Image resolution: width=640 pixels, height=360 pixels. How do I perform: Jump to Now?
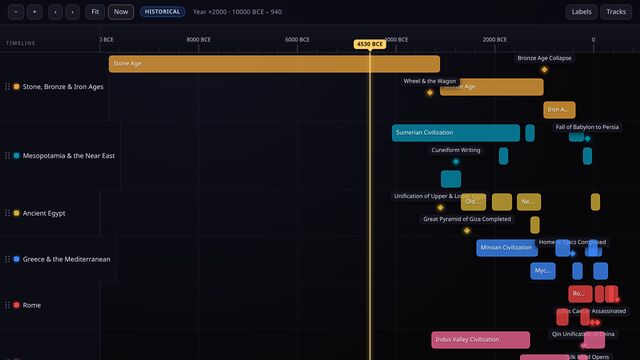121,12
